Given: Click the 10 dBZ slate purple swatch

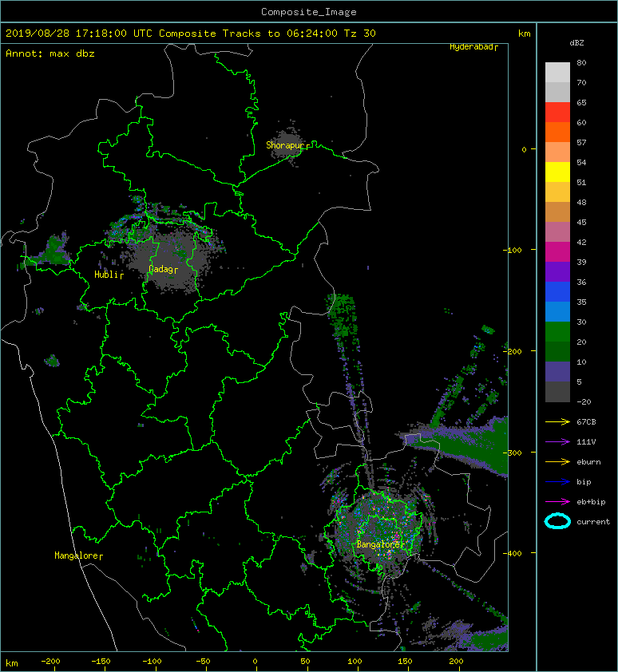Looking at the screenshot, I should pyautogui.click(x=557, y=371).
